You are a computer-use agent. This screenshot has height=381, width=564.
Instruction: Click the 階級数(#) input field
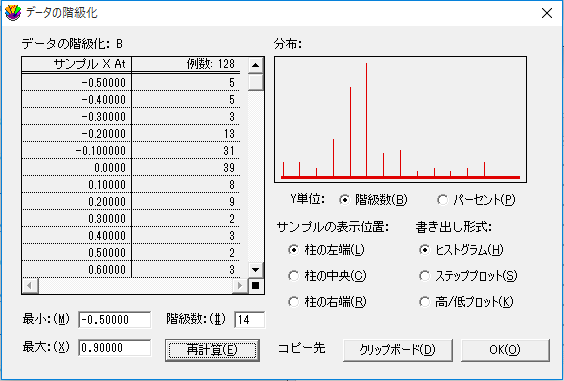pyautogui.click(x=249, y=320)
